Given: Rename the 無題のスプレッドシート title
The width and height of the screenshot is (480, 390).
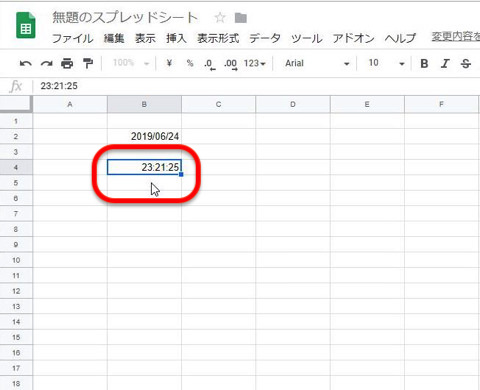Looking at the screenshot, I should [x=125, y=17].
